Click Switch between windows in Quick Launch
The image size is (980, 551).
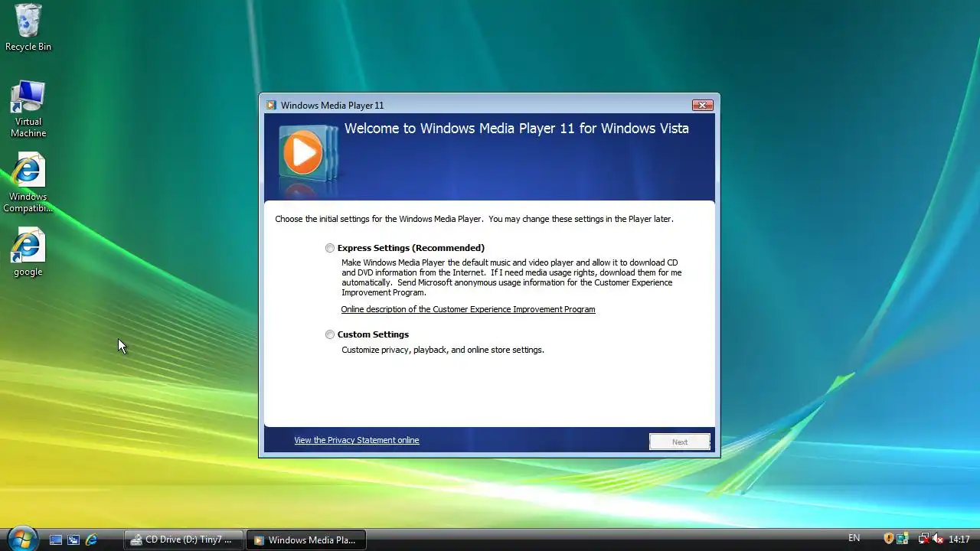[73, 540]
